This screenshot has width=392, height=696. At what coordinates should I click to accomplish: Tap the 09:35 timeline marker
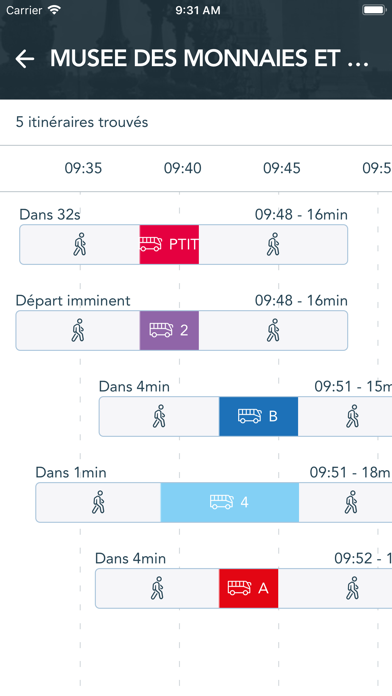[x=83, y=168]
